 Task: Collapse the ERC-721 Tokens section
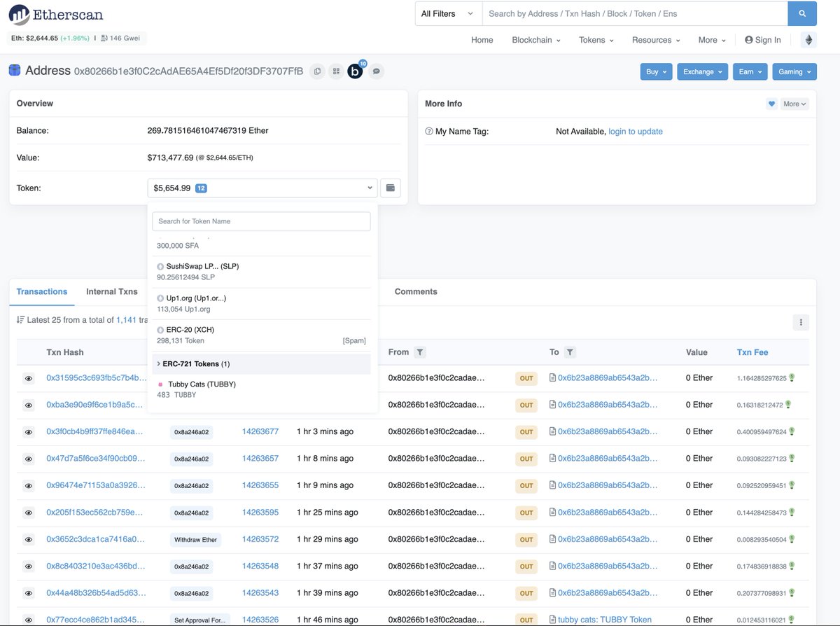261,364
